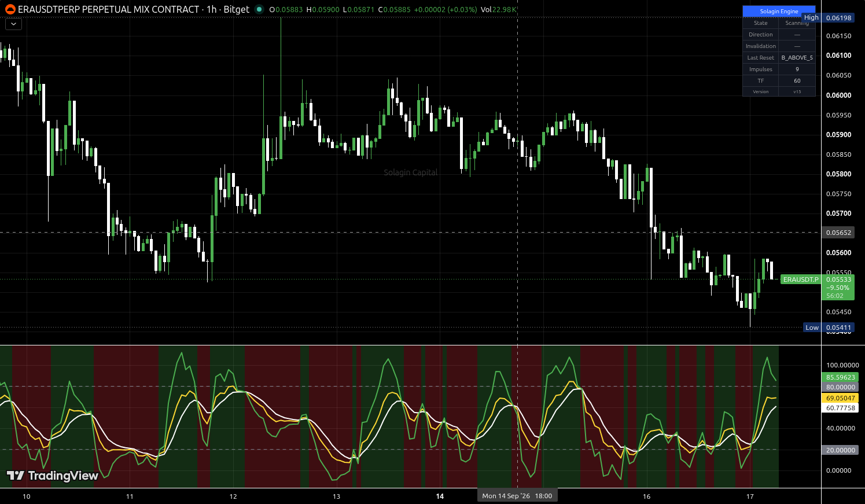Click the Version row label
865x504 pixels.
pos(761,91)
